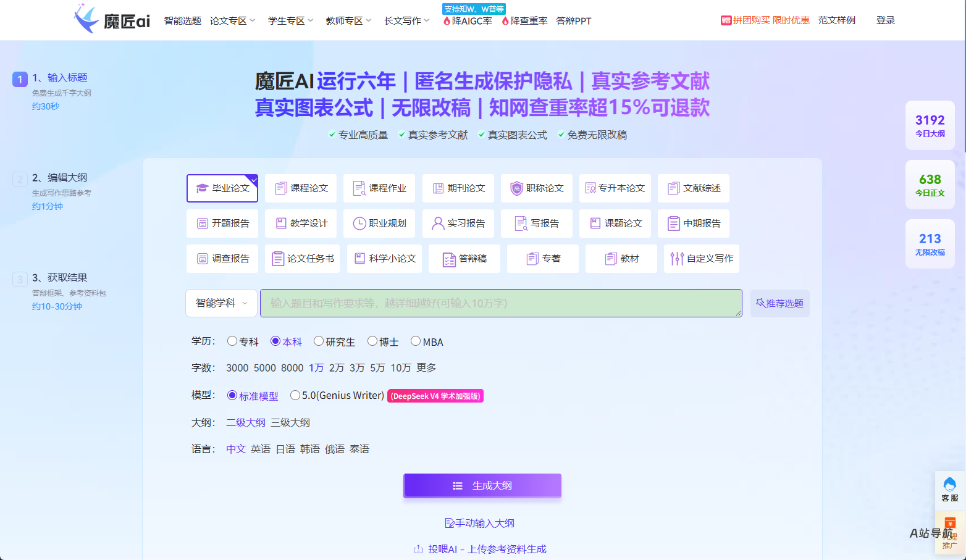966x560 pixels.
Task: Open the 答辩PPT nav item
Action: click(x=573, y=21)
